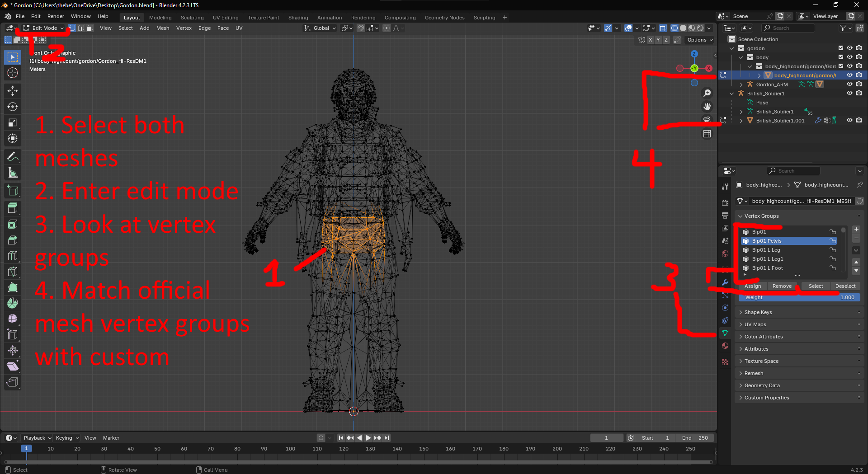The image size is (868, 474).
Task: Open the Render menu
Action: point(56,16)
